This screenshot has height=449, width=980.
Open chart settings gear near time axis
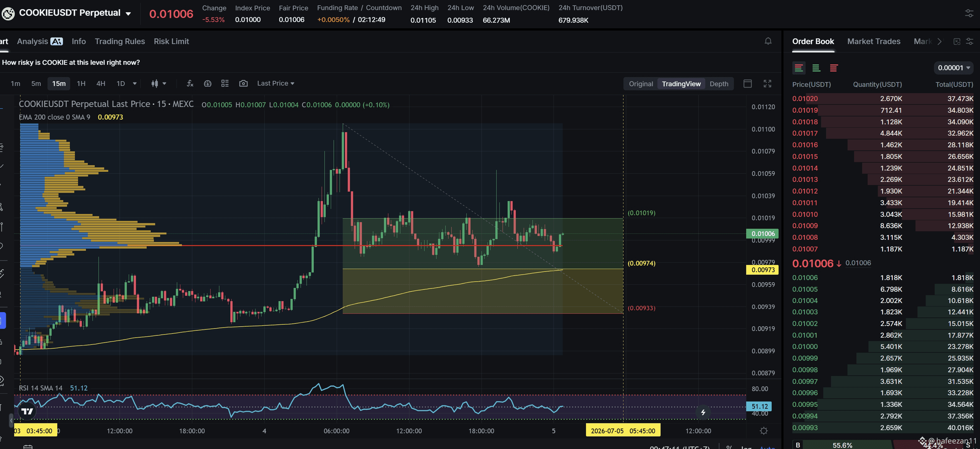[x=763, y=431]
